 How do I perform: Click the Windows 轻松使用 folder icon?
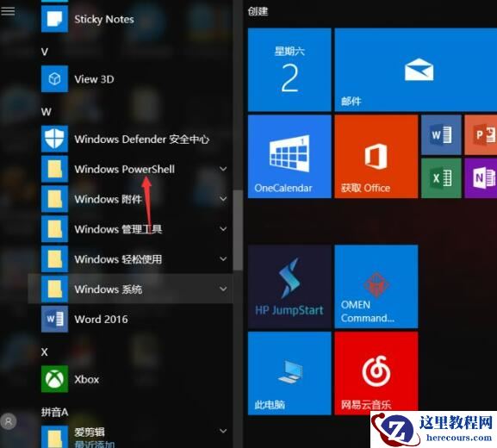click(x=54, y=259)
